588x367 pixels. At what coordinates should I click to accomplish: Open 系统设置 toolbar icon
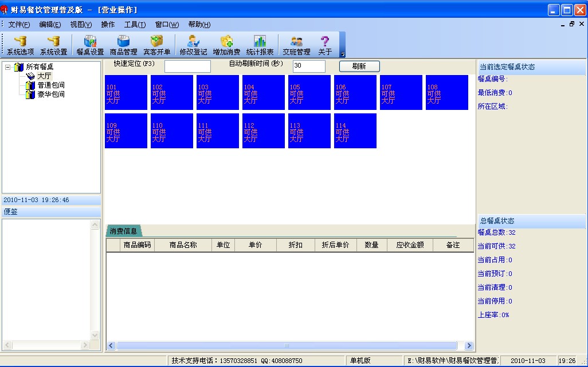click(x=53, y=45)
